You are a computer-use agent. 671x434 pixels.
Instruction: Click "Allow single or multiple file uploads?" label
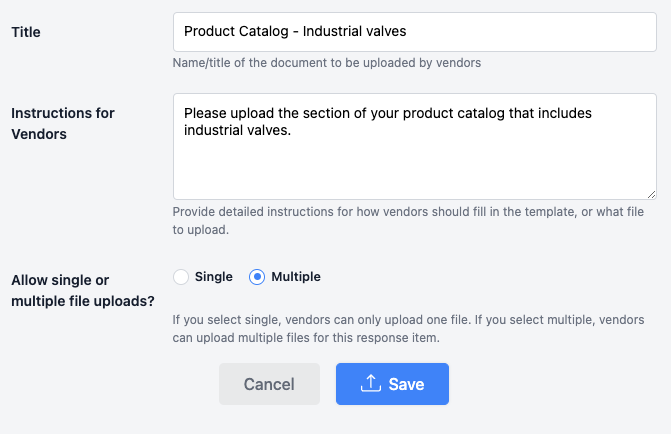point(82,290)
